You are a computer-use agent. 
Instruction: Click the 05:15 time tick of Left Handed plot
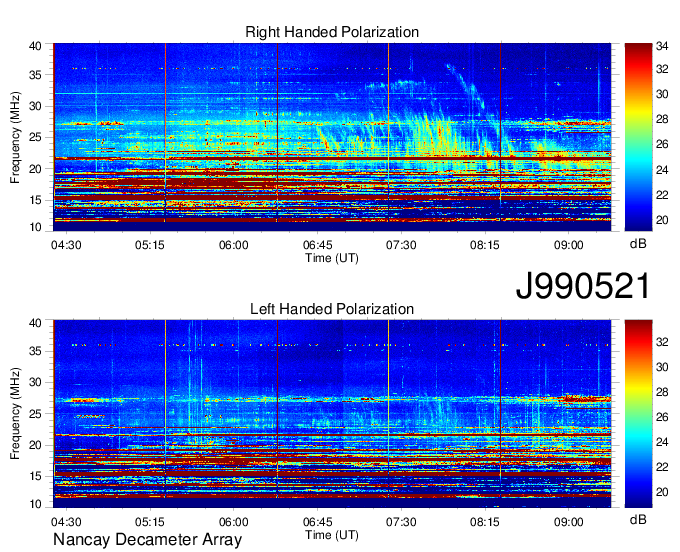coord(150,522)
